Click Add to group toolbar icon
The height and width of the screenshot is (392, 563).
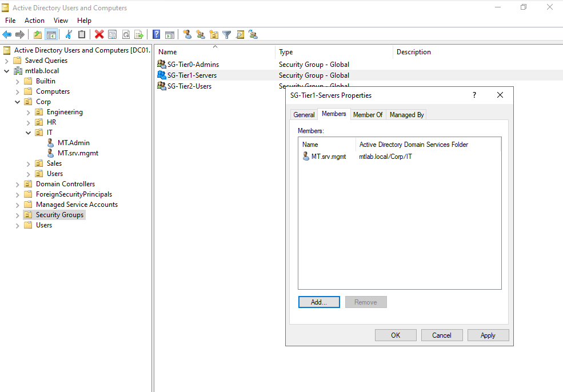click(x=253, y=34)
